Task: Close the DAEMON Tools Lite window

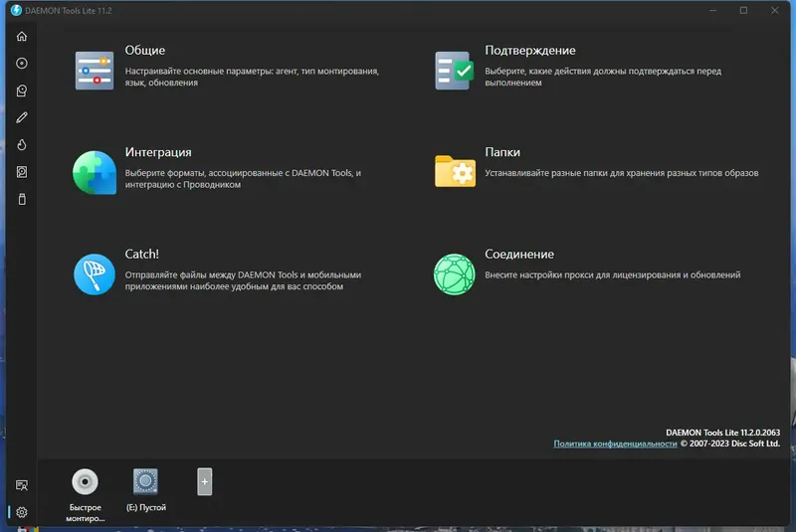Action: click(775, 10)
